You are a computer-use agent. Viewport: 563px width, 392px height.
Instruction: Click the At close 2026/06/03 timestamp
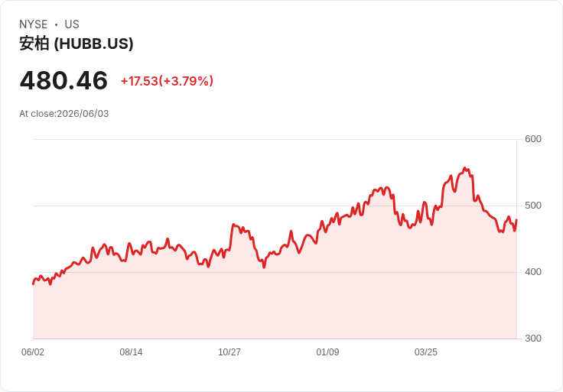(64, 114)
